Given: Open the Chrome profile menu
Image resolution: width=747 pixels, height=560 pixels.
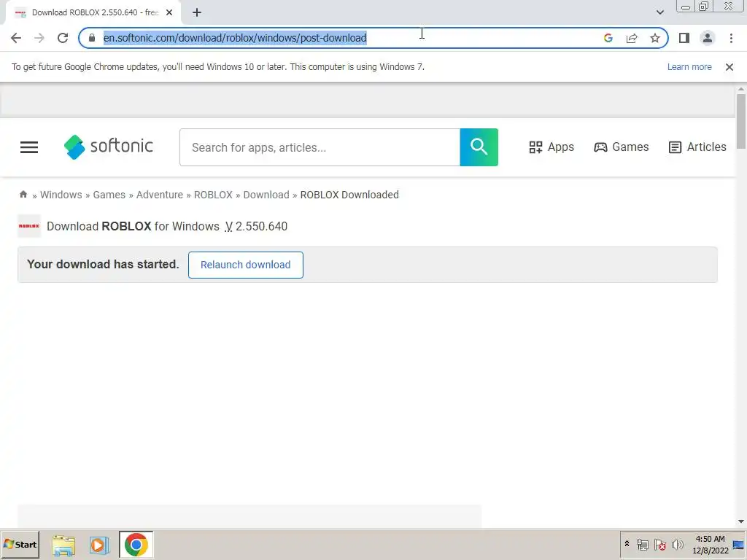Looking at the screenshot, I should (708, 38).
